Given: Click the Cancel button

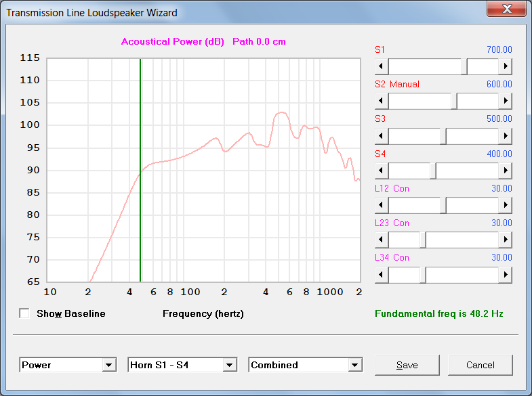Looking at the screenshot, I should (480, 365).
